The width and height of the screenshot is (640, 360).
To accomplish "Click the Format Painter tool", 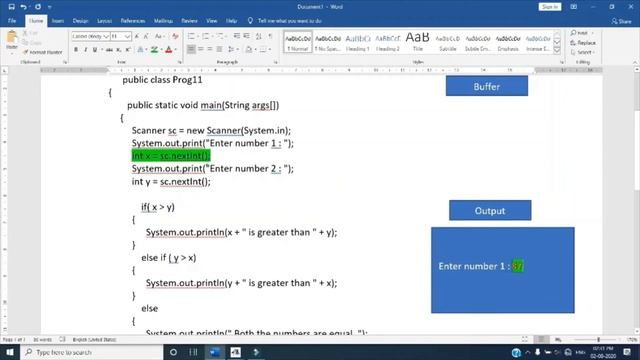I will [43, 52].
